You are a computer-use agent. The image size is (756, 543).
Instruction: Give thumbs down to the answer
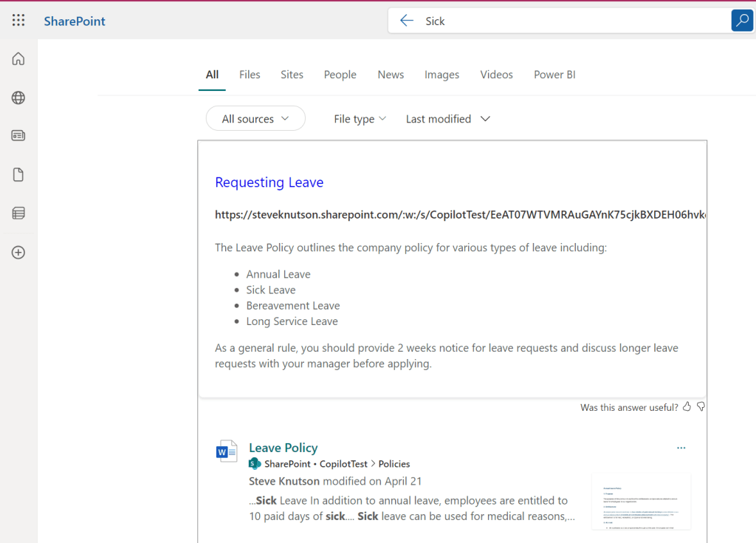(701, 407)
